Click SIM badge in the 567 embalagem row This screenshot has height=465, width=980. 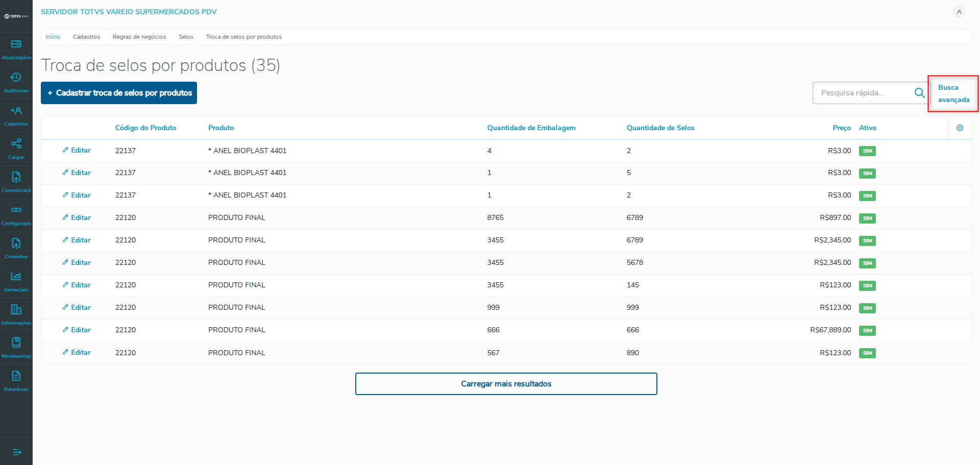[867, 353]
